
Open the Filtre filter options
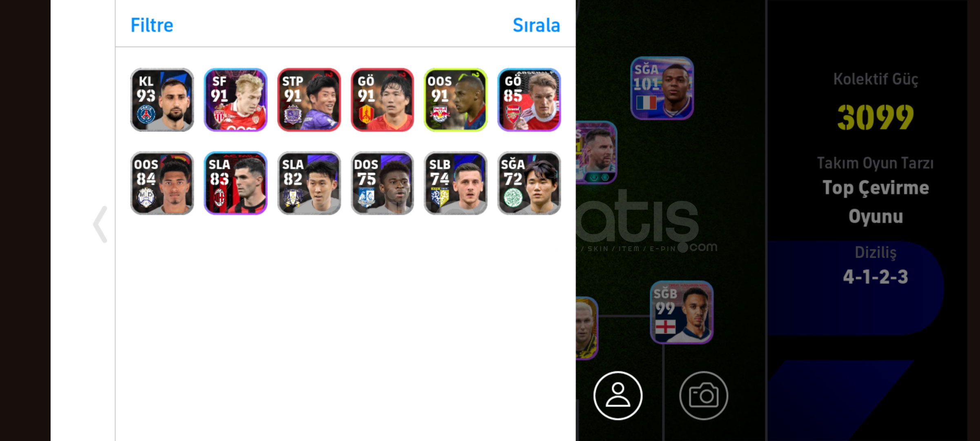[x=152, y=25]
